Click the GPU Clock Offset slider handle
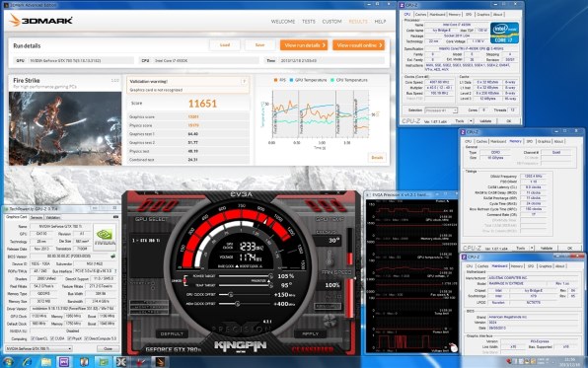Viewport: 588px width, 368px height. pos(231,295)
